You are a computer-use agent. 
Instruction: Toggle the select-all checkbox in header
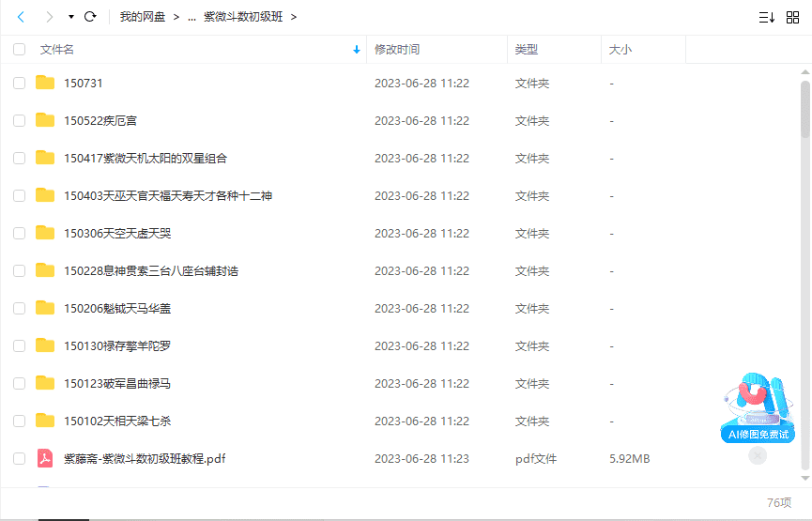(x=19, y=50)
